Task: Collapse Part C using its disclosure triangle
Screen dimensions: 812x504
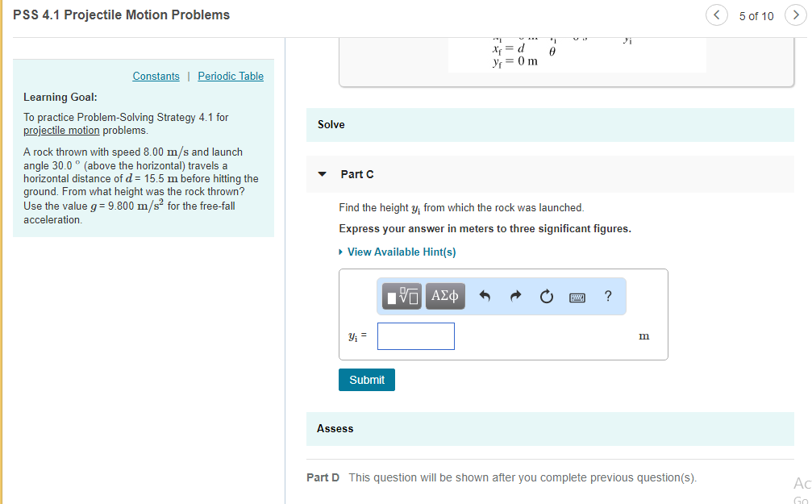Action: pos(322,174)
